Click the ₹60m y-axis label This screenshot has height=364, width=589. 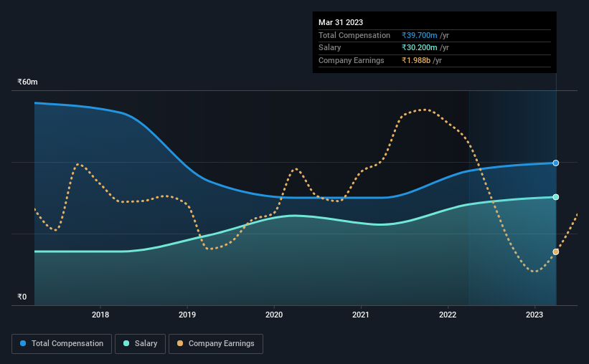27,82
